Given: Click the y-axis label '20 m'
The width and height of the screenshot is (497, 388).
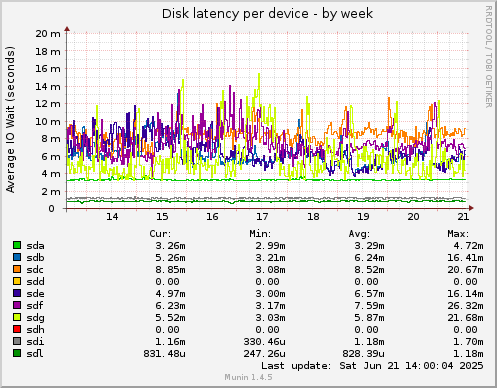Looking at the screenshot, I should point(48,34).
